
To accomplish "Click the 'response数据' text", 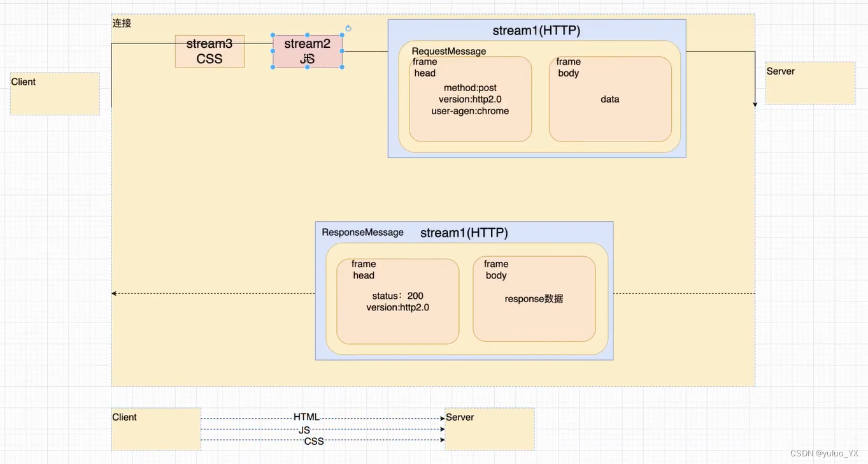I will coord(534,298).
